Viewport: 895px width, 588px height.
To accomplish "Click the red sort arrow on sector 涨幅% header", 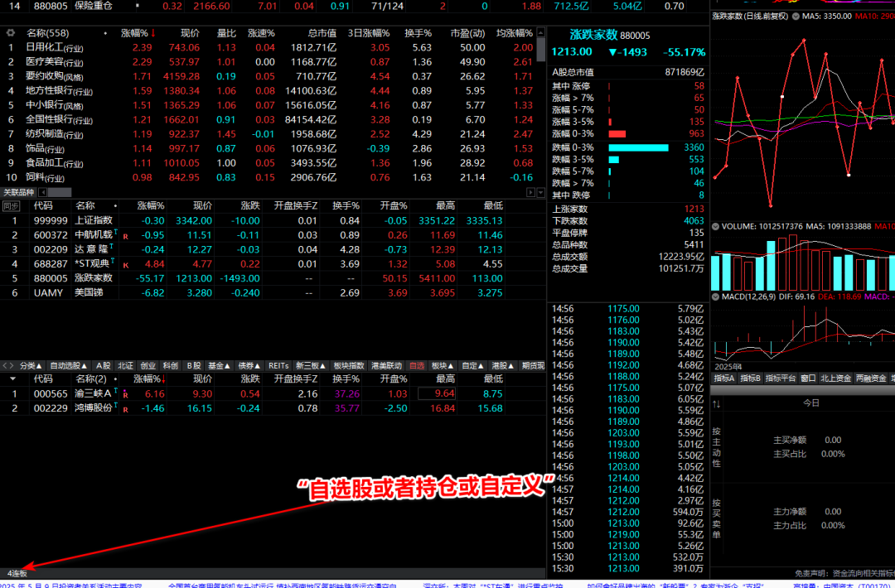I will coord(153,33).
